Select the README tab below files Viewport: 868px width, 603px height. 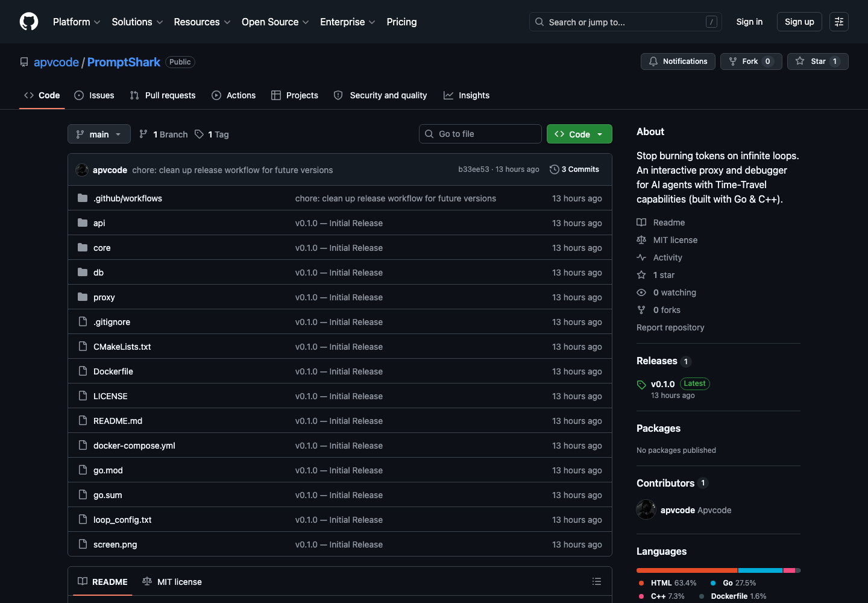[102, 581]
